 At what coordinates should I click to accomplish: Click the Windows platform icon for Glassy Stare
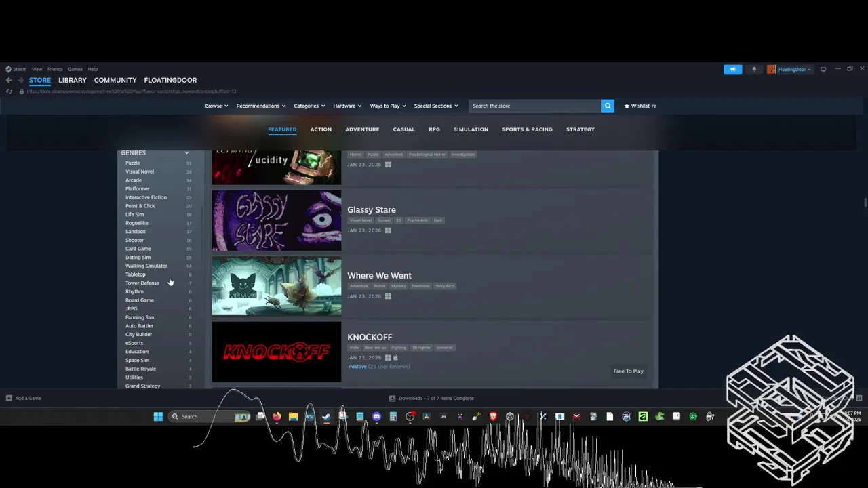click(388, 230)
